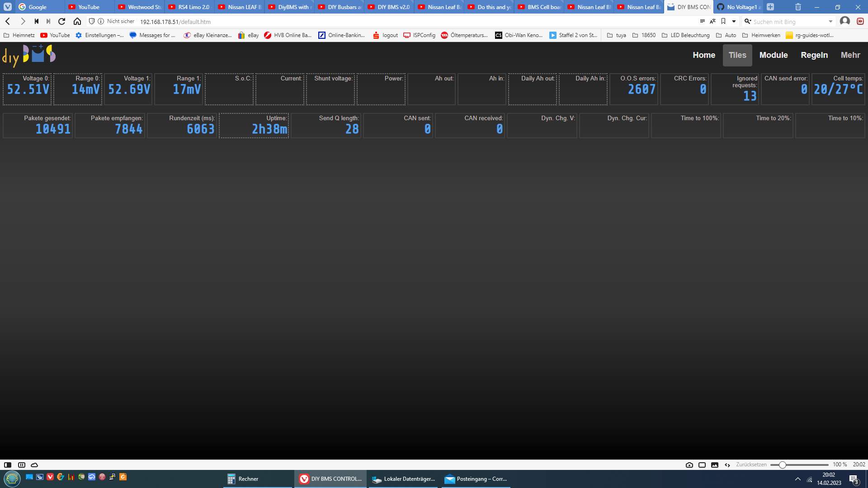This screenshot has width=868, height=488.
Task: Open page actions code icon
Action: [727, 465]
